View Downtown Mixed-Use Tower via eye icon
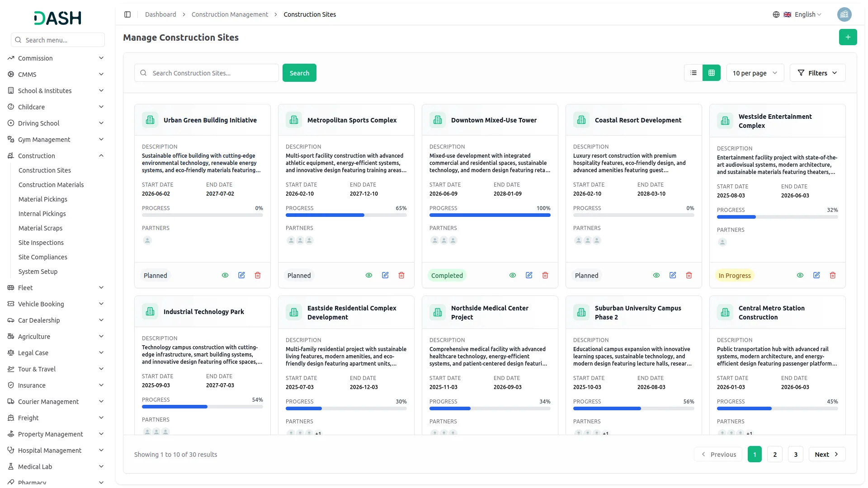868x488 pixels. [x=513, y=275]
